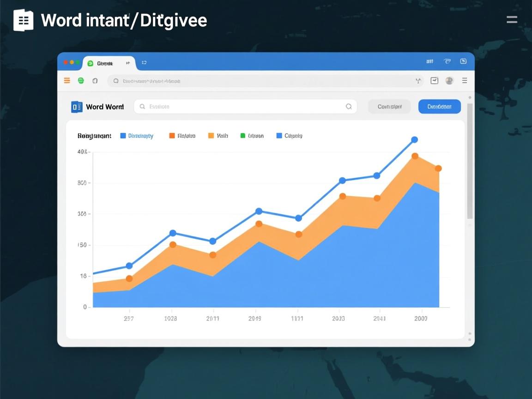This screenshot has height=399, width=532.
Task: Open the orange browser sidebar menu icon
Action: [67, 80]
